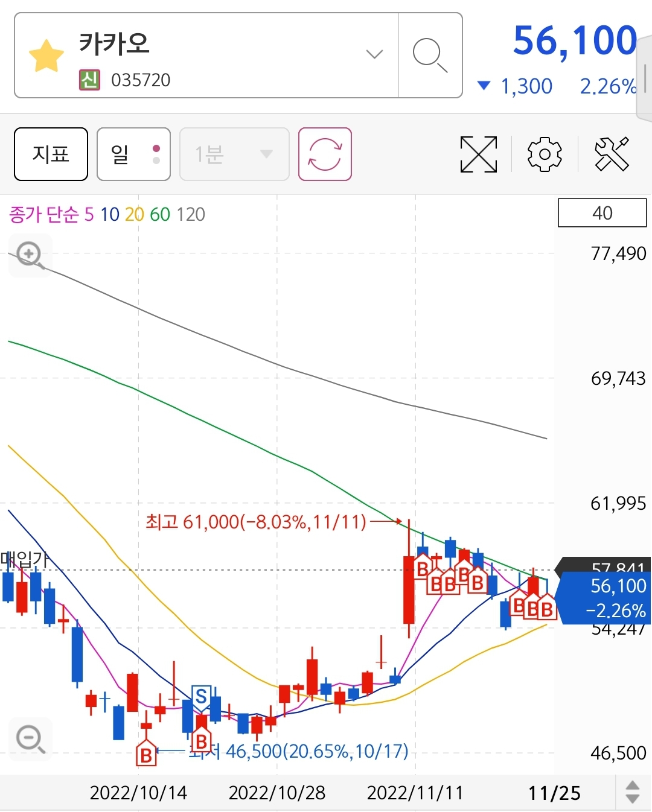Tap the 120-day moving average label

point(191,214)
